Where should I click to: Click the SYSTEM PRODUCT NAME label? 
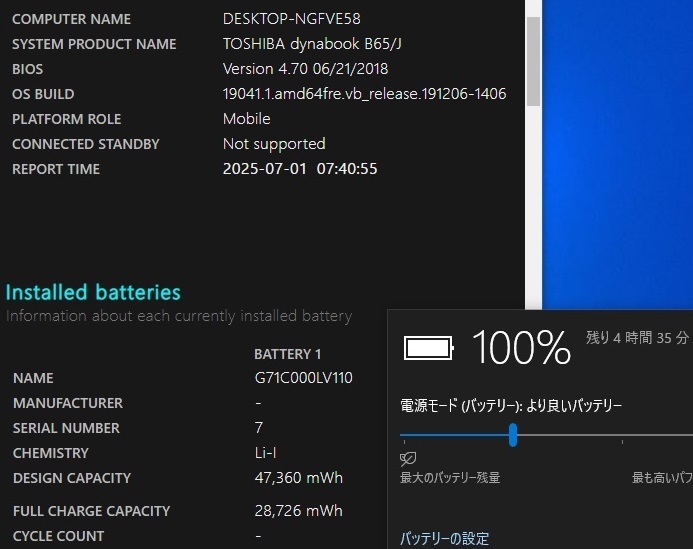[94, 44]
